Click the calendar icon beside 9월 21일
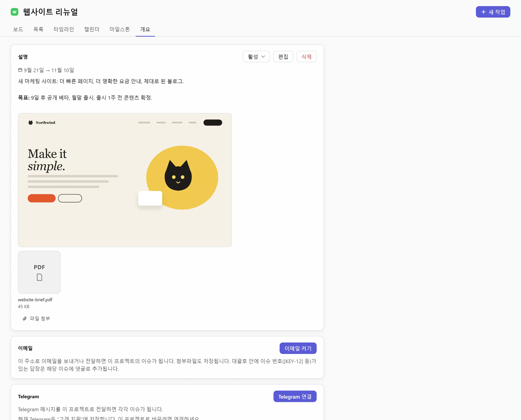The height and width of the screenshot is (420, 521). click(20, 70)
